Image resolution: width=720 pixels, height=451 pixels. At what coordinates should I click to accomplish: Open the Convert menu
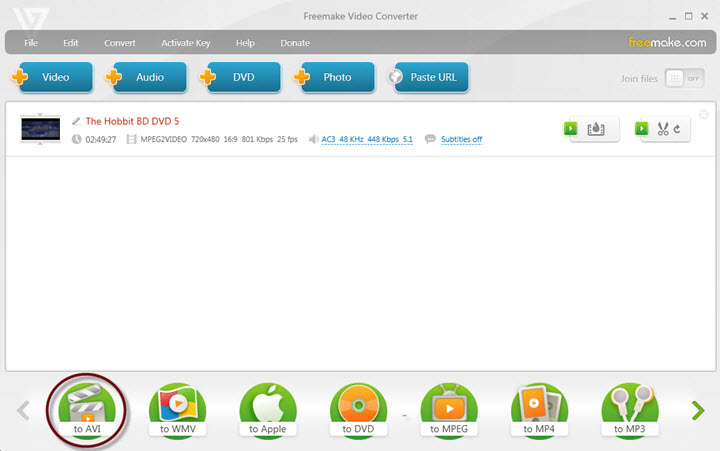[x=119, y=43]
